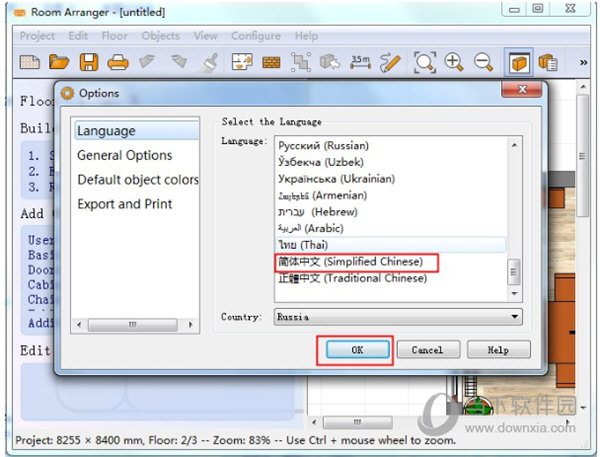Click the brick wall tool icon

point(271,63)
